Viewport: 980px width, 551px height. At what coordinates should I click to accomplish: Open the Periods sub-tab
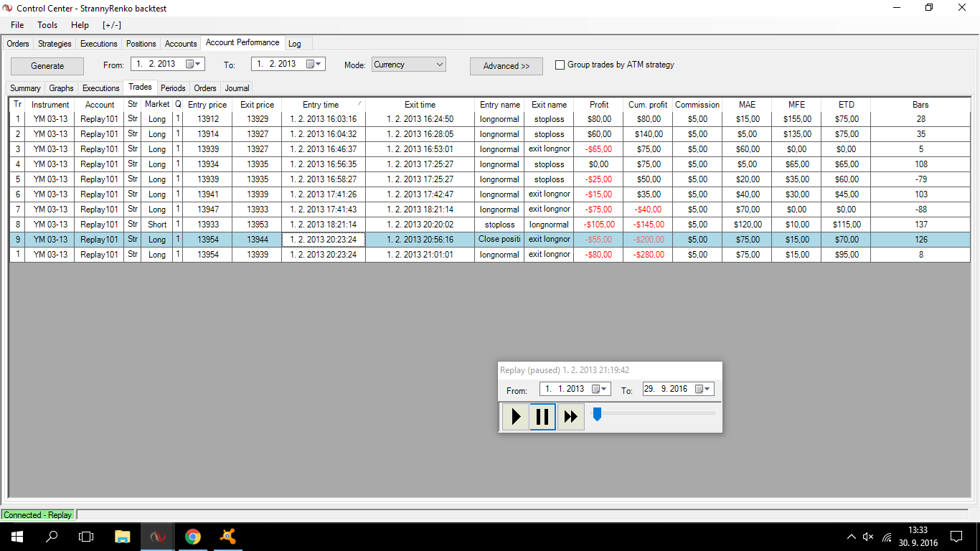pos(173,88)
